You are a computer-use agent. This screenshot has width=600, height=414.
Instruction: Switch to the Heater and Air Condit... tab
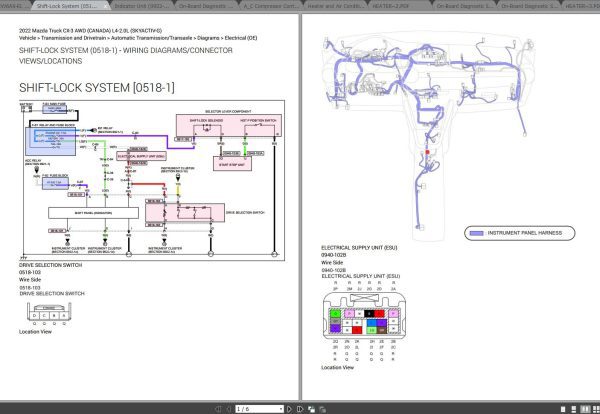point(336,6)
